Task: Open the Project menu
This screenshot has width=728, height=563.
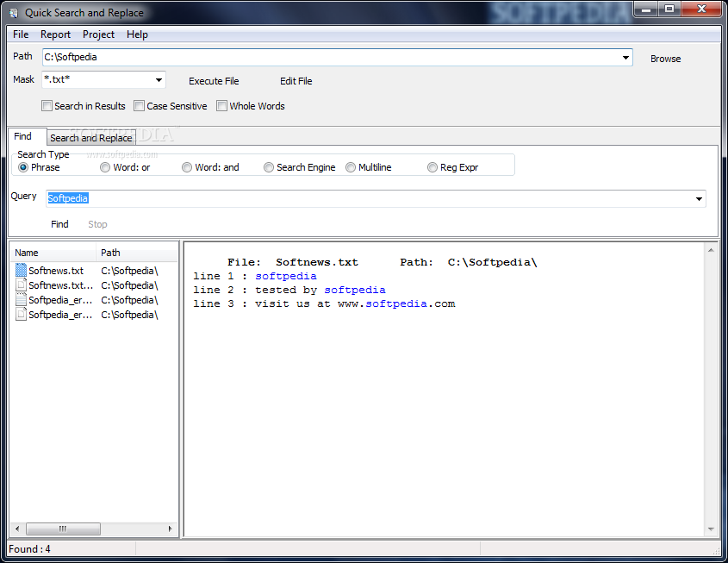Action: (98, 34)
